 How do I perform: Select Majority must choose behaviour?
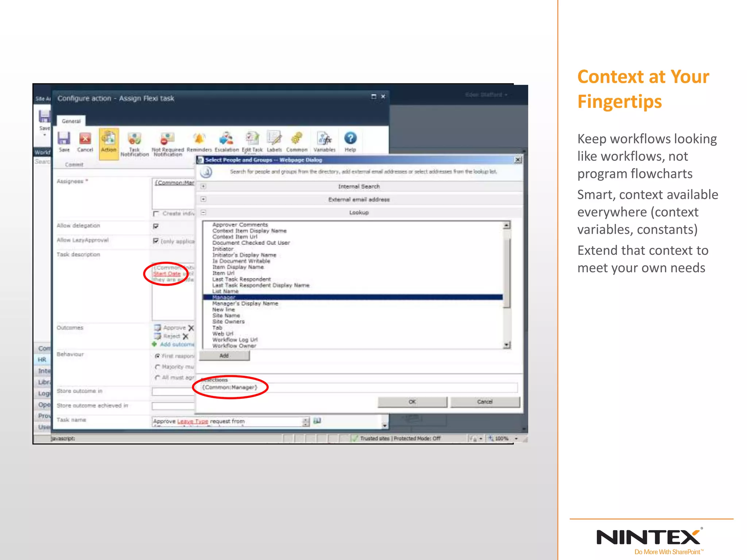(158, 367)
